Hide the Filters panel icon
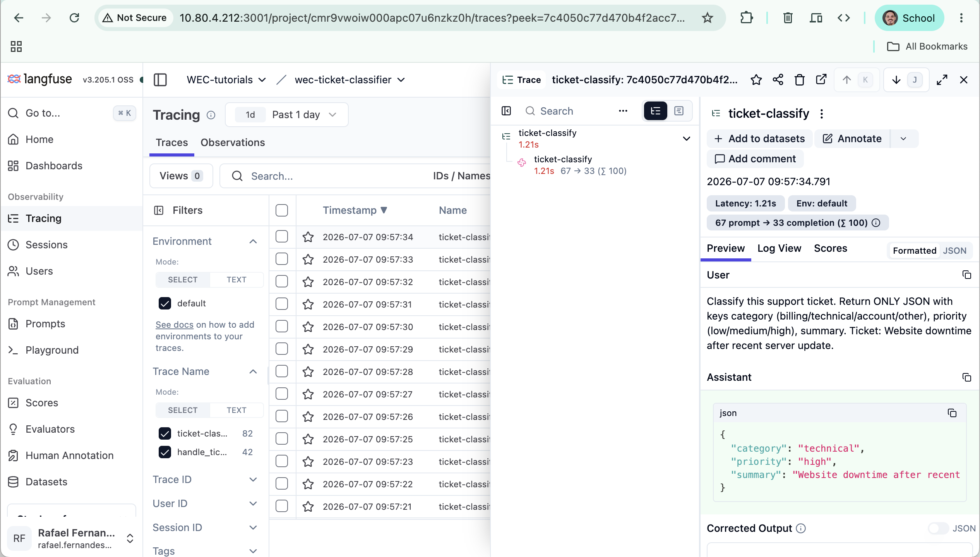Viewport: 980px width, 557px height. click(x=159, y=210)
